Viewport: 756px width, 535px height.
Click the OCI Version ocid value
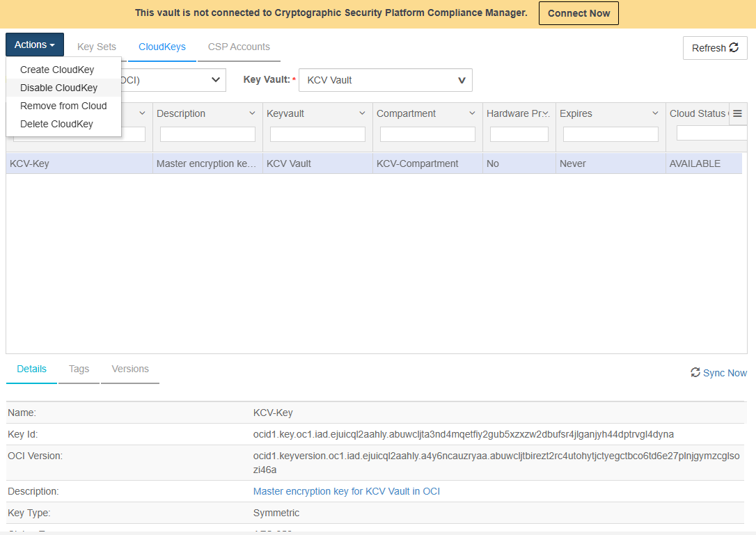(x=496, y=463)
